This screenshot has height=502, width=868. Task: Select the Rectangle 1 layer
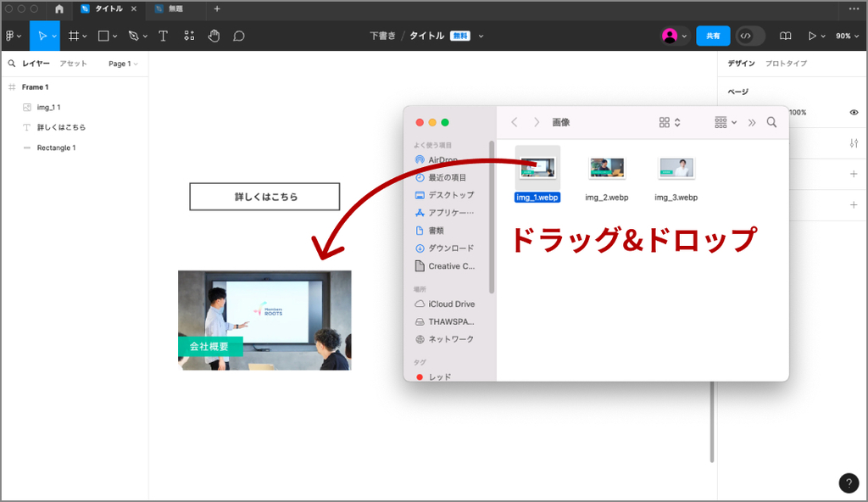point(56,148)
